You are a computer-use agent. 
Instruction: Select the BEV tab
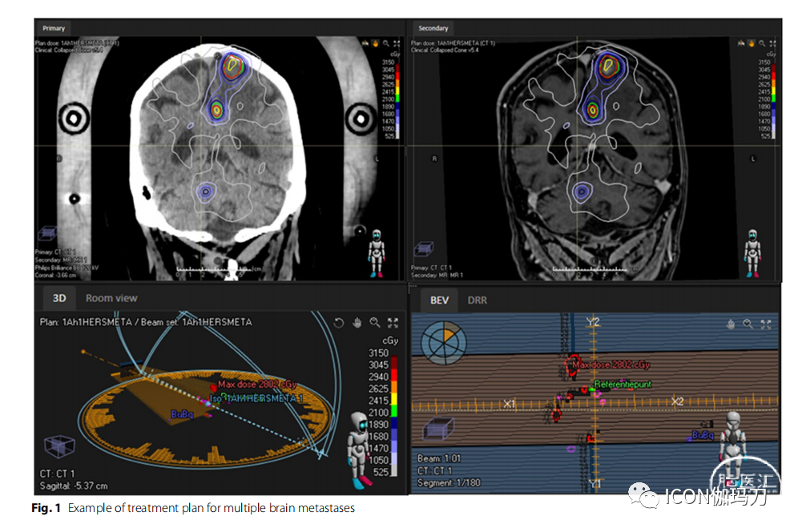439,300
